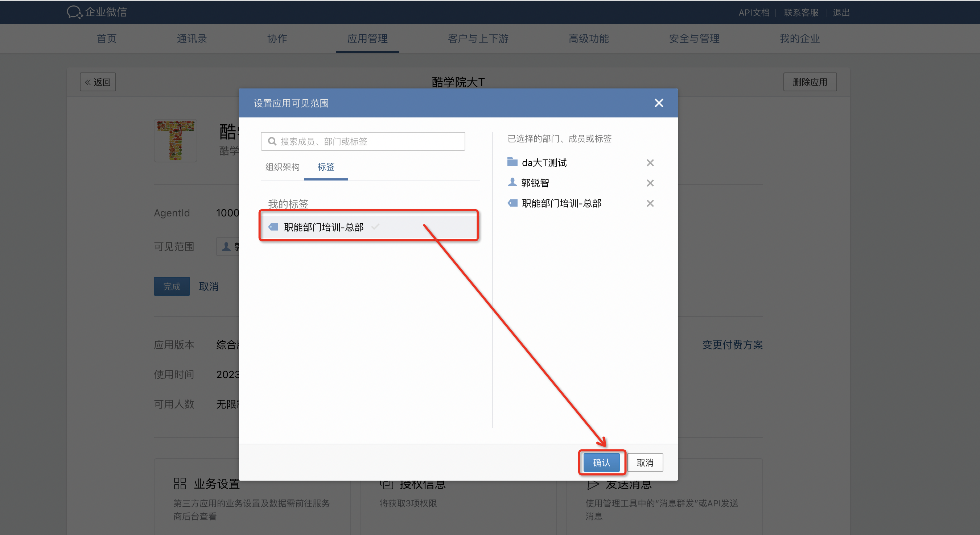Focus the 搜索成员、部门或标签 search field
980x535 pixels.
pyautogui.click(x=363, y=141)
